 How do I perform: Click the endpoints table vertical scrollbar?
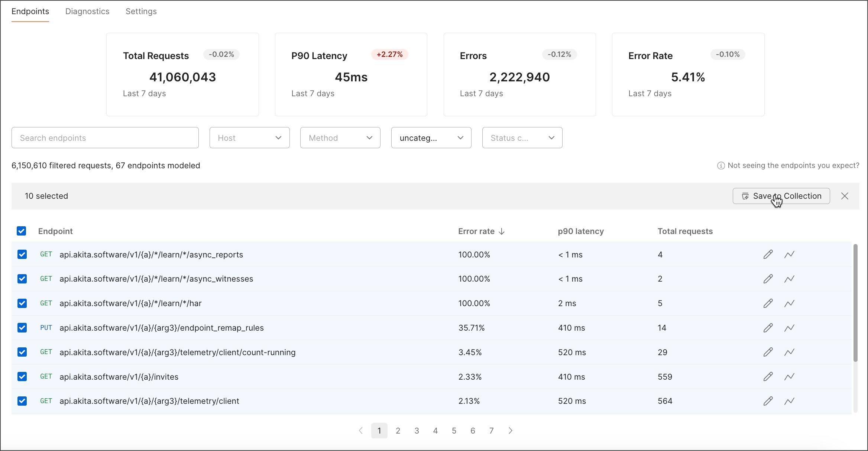tap(855, 303)
